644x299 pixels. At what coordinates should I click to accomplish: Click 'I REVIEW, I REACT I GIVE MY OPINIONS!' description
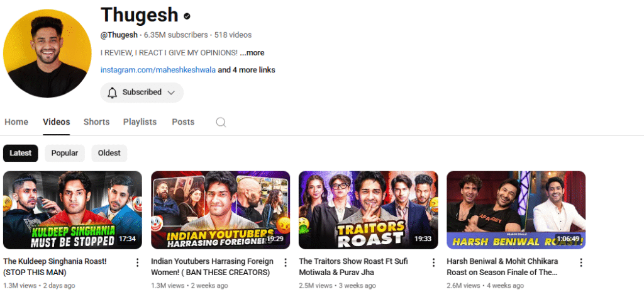coord(169,53)
